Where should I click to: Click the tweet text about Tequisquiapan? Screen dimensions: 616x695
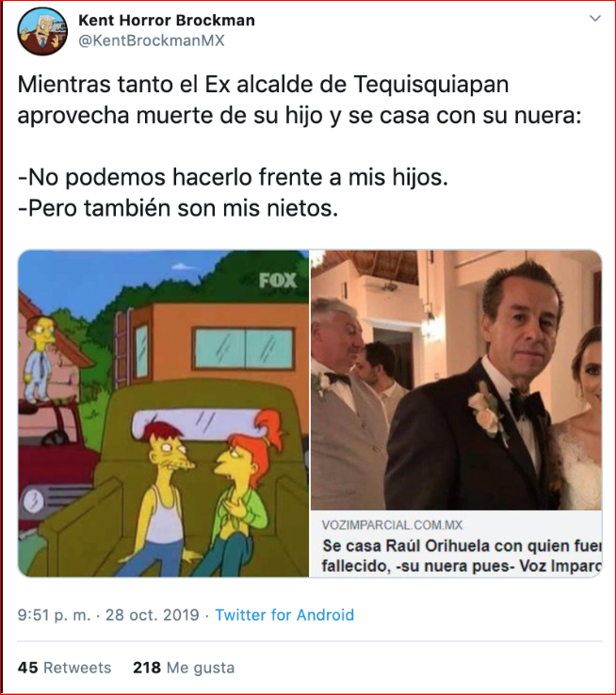click(300, 100)
